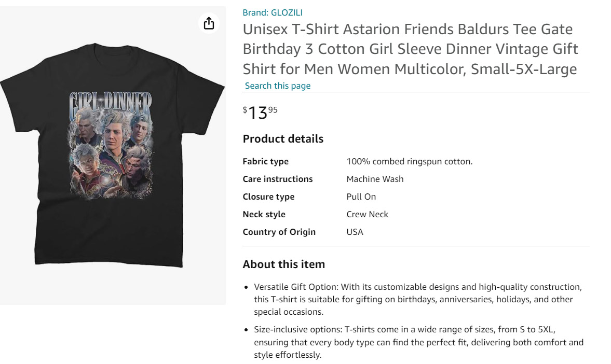Select the Country of Origin label
Viewport: 611px width, 364px height.
279,232
